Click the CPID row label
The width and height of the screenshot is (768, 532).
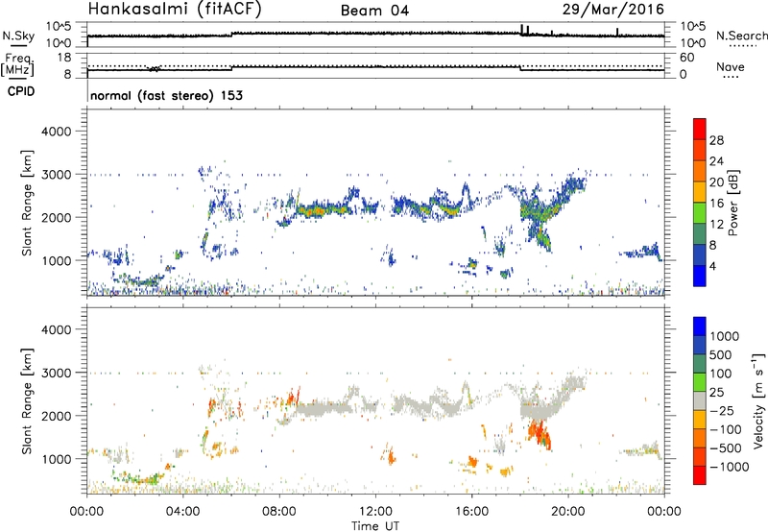point(21,91)
